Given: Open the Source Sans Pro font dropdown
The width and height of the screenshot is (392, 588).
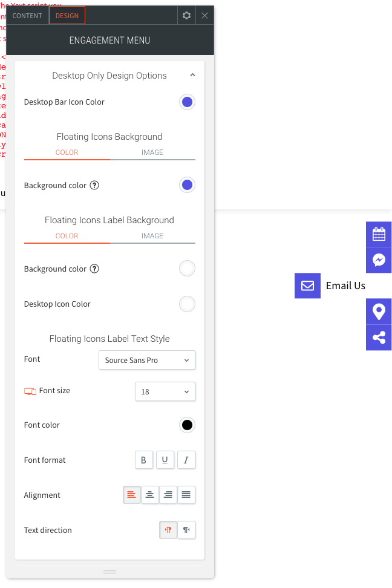Looking at the screenshot, I should coord(146,360).
